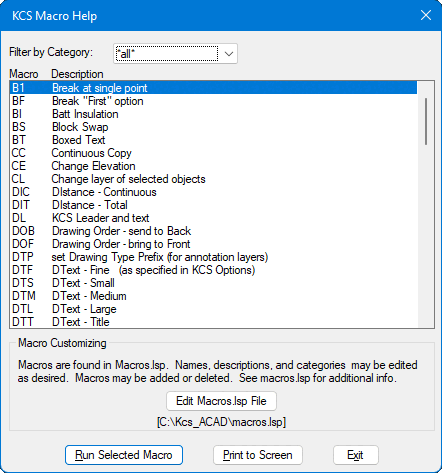Viewport: 442px width, 473px height.
Task: Choose CL Change layer of selected objects
Action: (x=213, y=179)
